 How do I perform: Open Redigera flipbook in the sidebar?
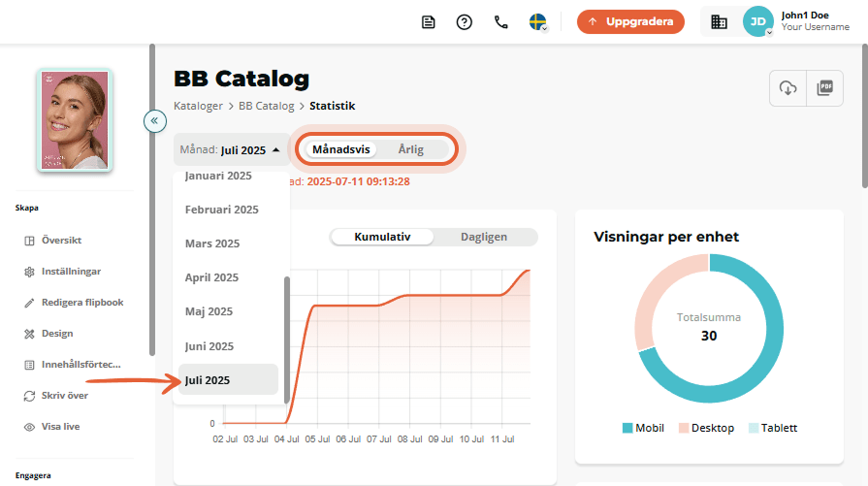click(x=82, y=303)
